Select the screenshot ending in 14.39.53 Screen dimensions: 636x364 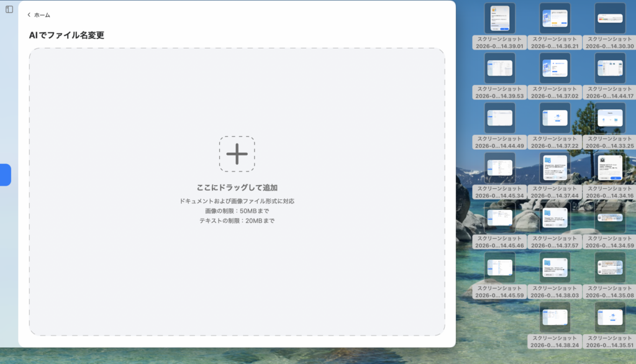pos(499,67)
